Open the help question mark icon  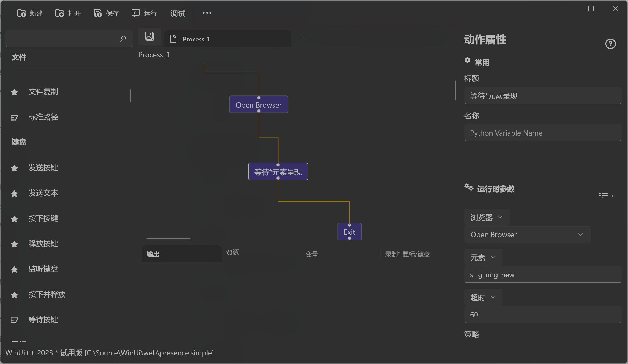coord(610,44)
